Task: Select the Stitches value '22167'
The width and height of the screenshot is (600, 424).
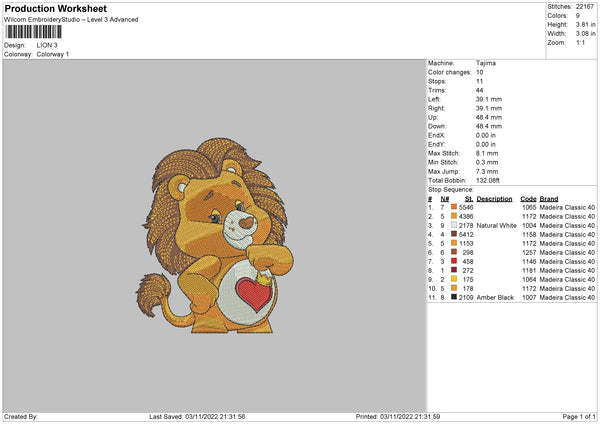Action: pos(584,7)
